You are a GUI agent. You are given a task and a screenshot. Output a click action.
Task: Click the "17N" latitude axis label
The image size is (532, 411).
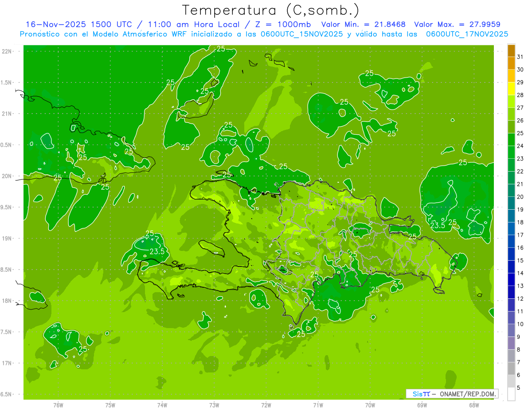click(7, 364)
